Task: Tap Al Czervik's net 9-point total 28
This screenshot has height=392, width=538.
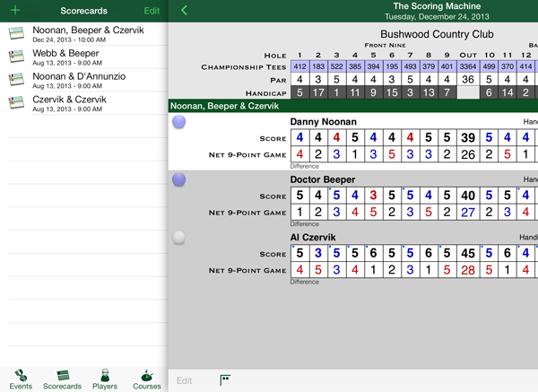Action: click(x=468, y=270)
